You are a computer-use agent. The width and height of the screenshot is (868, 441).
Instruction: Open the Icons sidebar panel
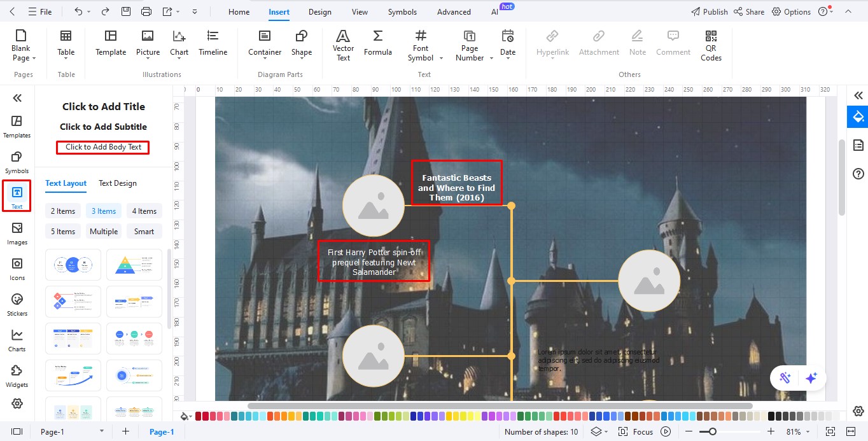tap(17, 269)
